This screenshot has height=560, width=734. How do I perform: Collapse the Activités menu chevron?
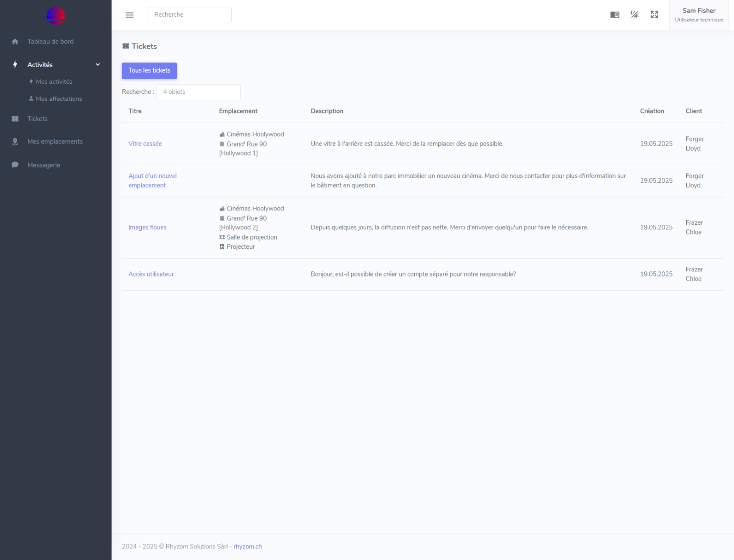tap(98, 65)
